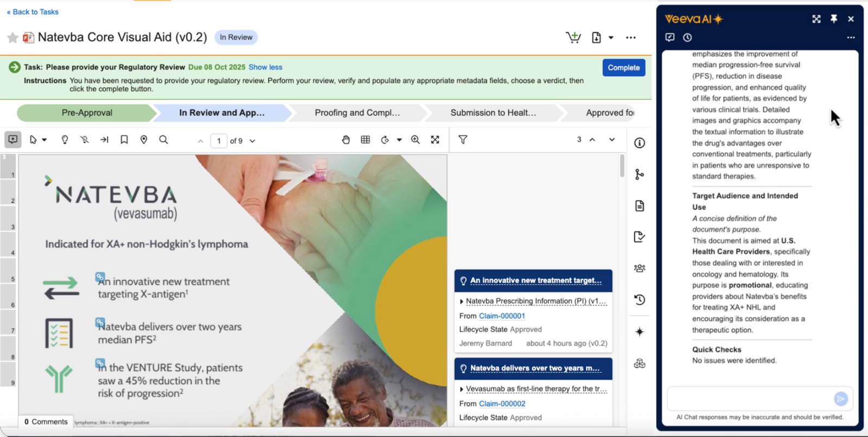Star the Natevba Core Visual Aid document

pos(12,37)
